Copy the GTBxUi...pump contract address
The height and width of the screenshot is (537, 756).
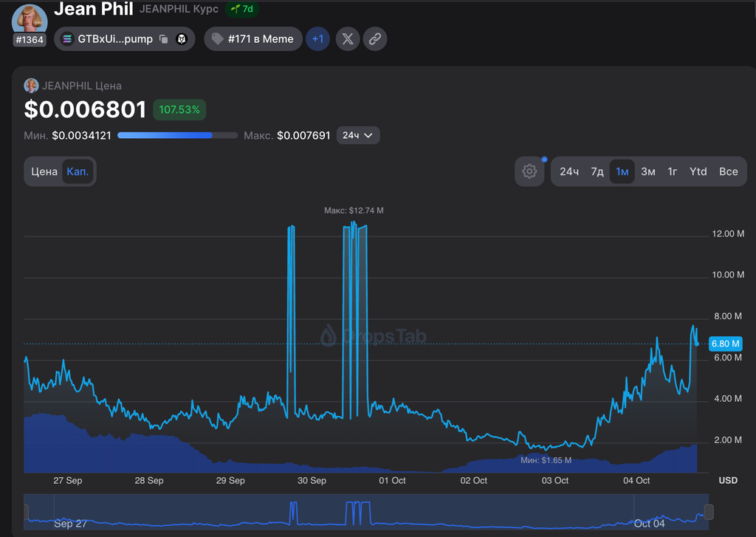pyautogui.click(x=164, y=39)
